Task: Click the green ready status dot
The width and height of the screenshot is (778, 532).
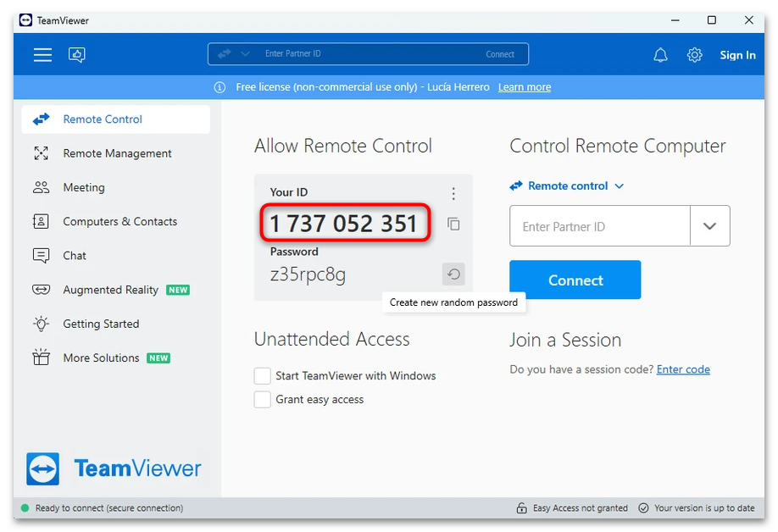Action: click(25, 507)
